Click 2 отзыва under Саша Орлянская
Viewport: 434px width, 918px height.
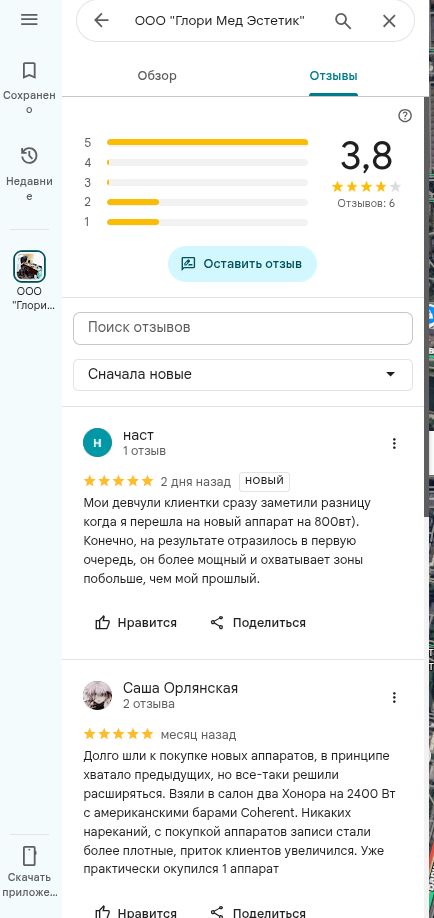[149, 704]
